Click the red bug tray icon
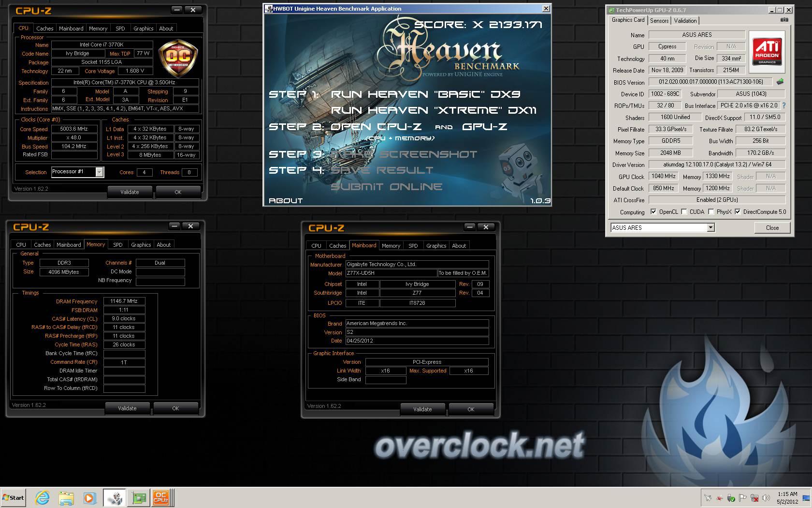Screen dimensions: 812x508 [719, 498]
